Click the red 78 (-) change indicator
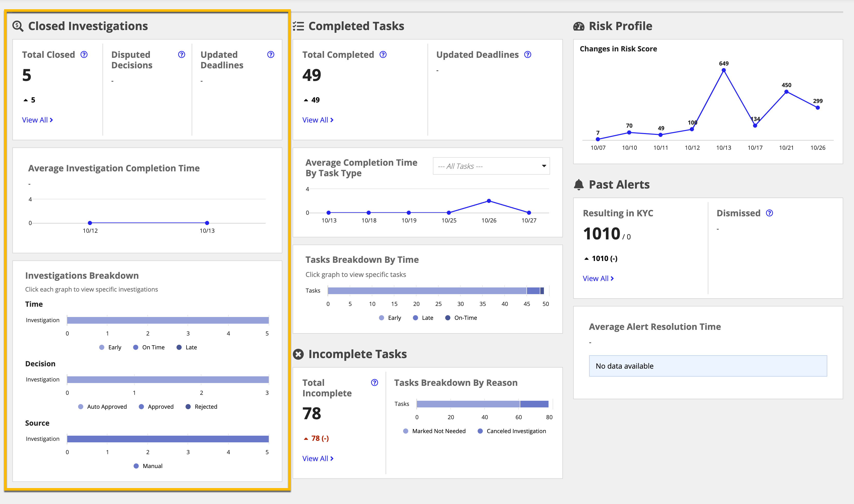Viewport: 854px width, 504px height. (316, 438)
